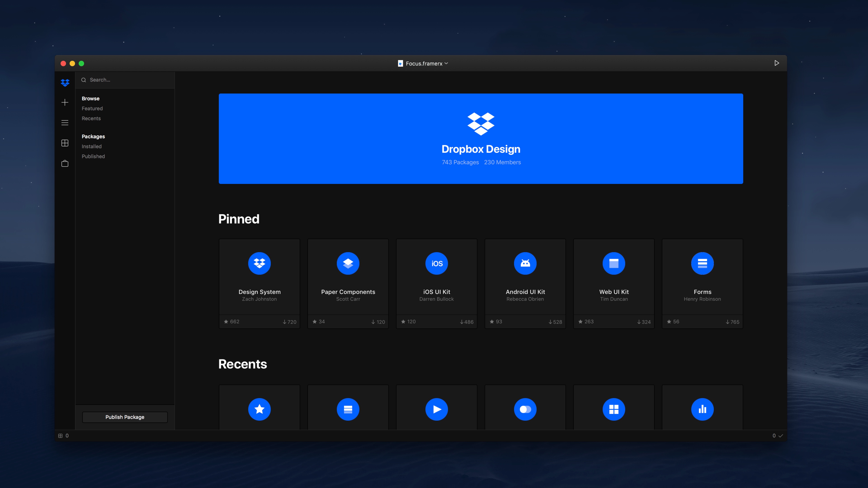Select Featured in the sidebar
Screen dimensions: 868x488
[x=92, y=108]
